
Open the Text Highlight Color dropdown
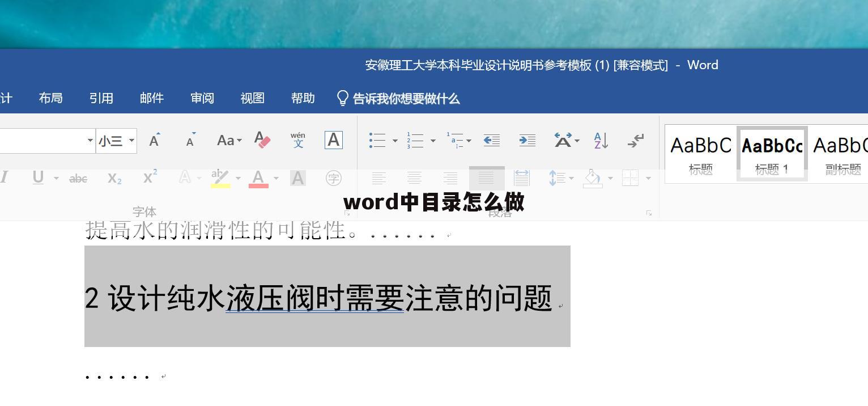click(238, 177)
